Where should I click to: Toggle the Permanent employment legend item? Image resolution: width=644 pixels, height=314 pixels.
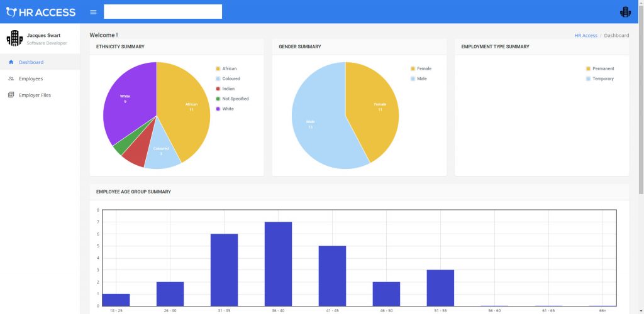click(600, 69)
